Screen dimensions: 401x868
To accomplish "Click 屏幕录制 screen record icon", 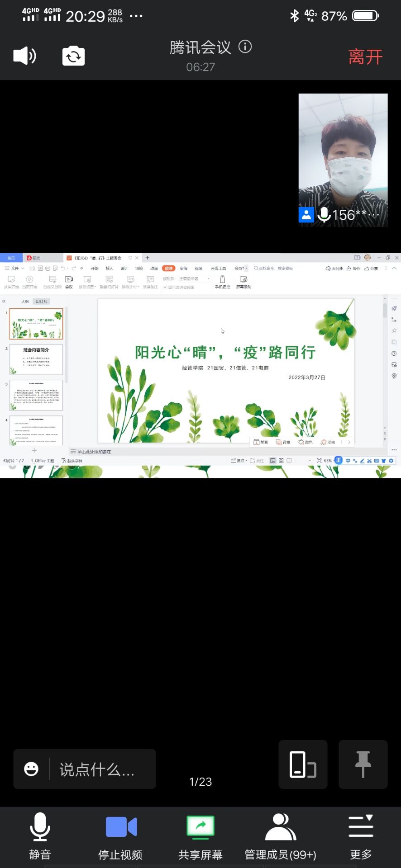I will tap(243, 282).
